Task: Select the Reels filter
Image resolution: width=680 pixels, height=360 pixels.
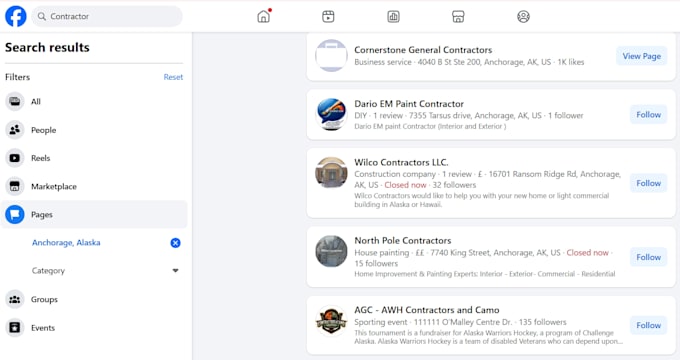Action: 94,158
